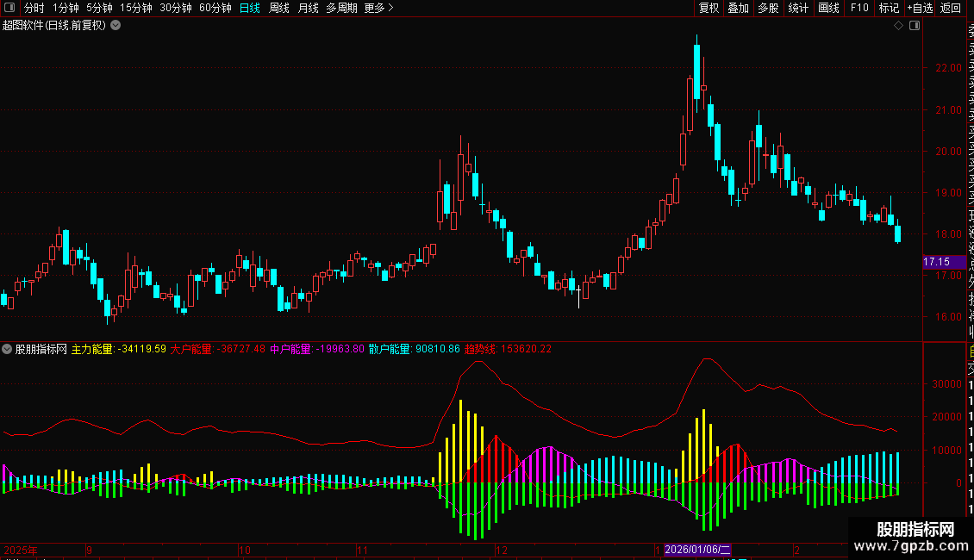Viewport: 974px width, 560px height.
Task: Click the 2026/01/06/二 date marker
Action: (697, 550)
